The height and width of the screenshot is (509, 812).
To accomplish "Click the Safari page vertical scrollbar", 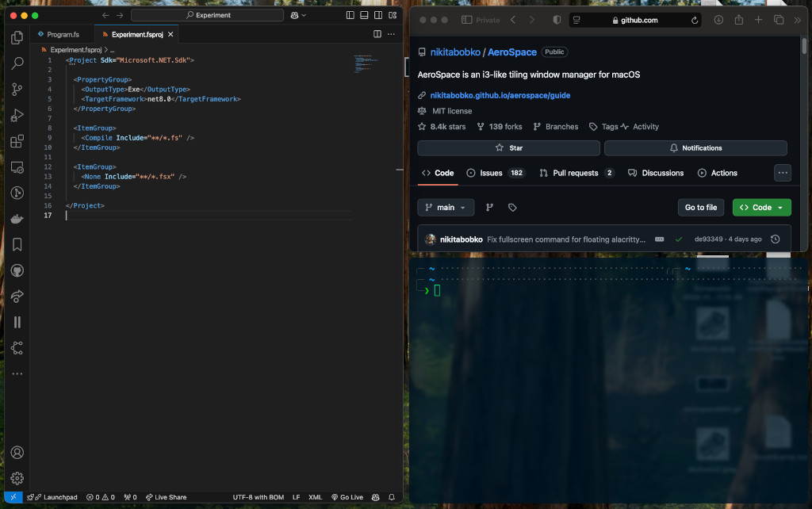I will tap(804, 45).
